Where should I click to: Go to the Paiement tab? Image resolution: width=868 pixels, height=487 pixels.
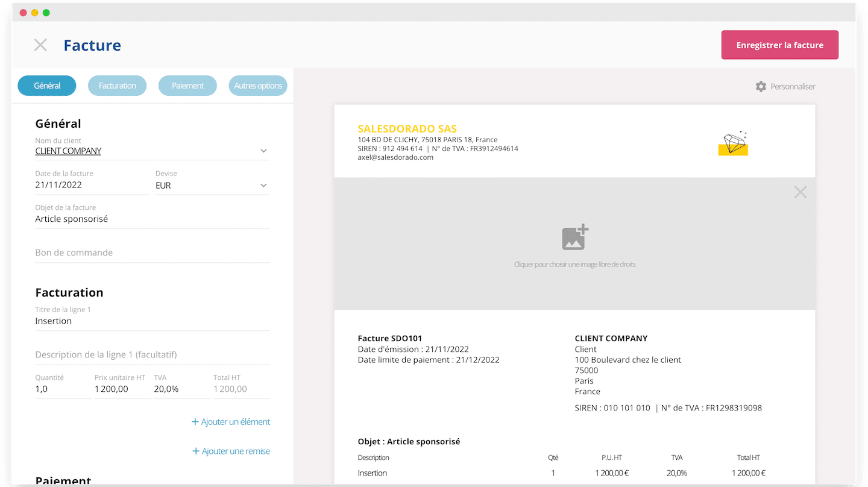[x=187, y=86]
